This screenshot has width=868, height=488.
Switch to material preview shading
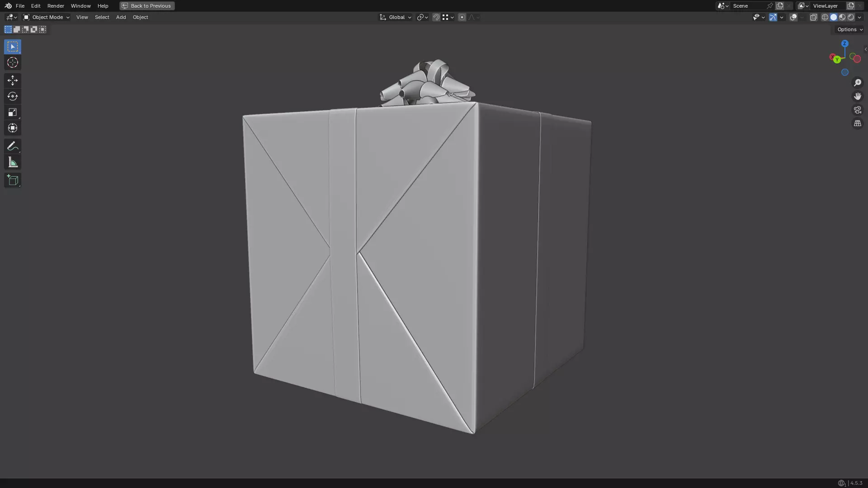[842, 17]
